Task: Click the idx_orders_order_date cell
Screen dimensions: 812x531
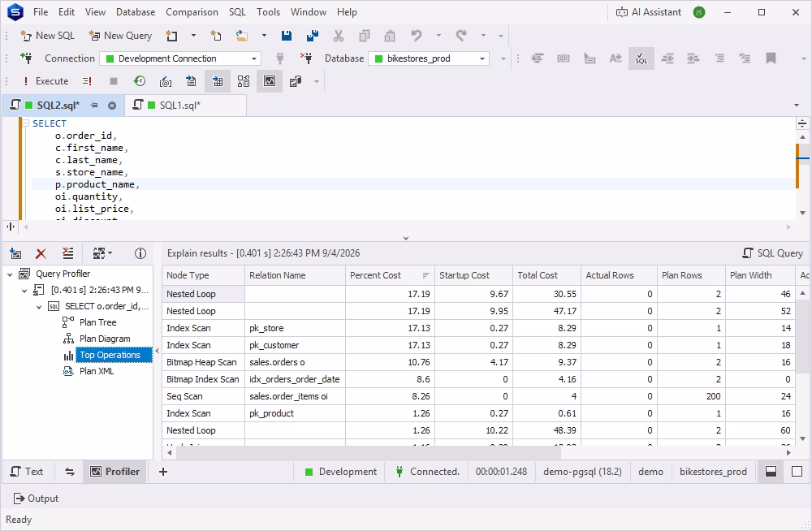Action: coord(295,379)
